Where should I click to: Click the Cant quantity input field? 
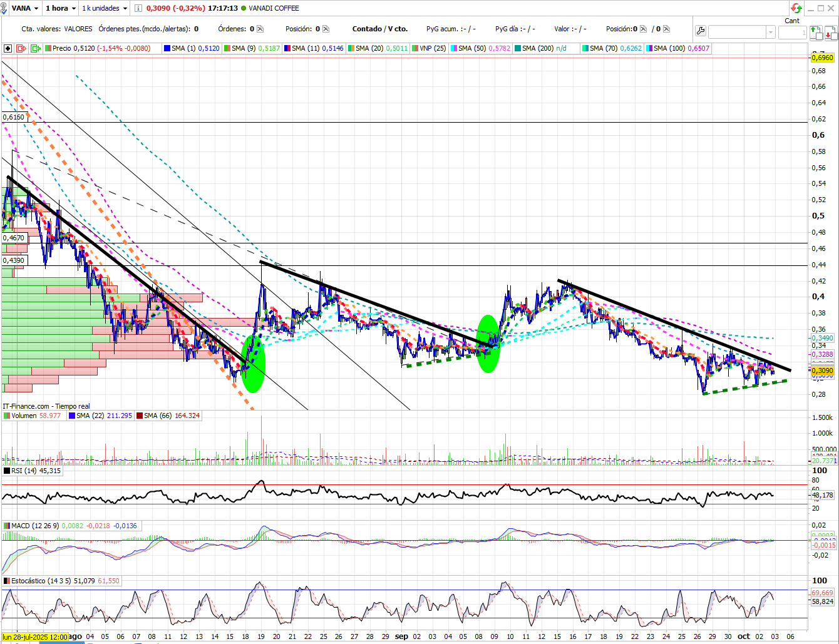coord(792,32)
